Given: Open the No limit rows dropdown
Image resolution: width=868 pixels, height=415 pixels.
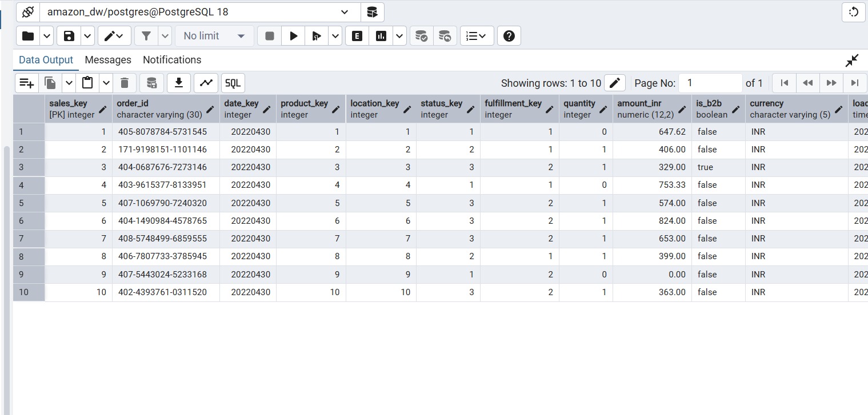Looking at the screenshot, I should pyautogui.click(x=215, y=36).
